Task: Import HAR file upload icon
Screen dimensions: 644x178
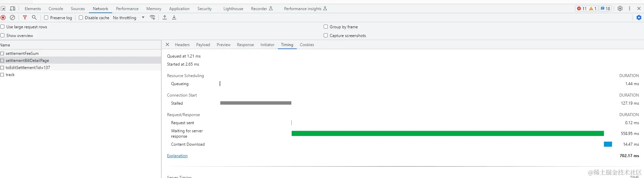Action: (165, 17)
